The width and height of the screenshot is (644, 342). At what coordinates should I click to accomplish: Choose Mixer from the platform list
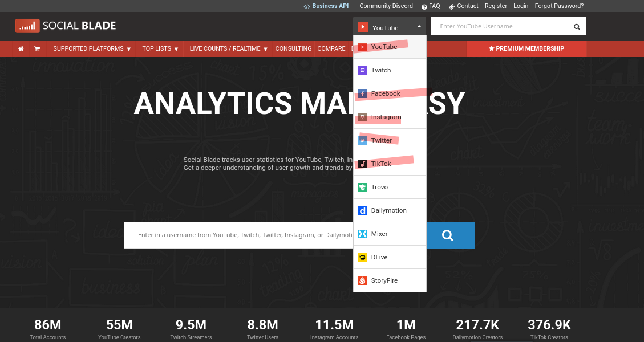390,234
